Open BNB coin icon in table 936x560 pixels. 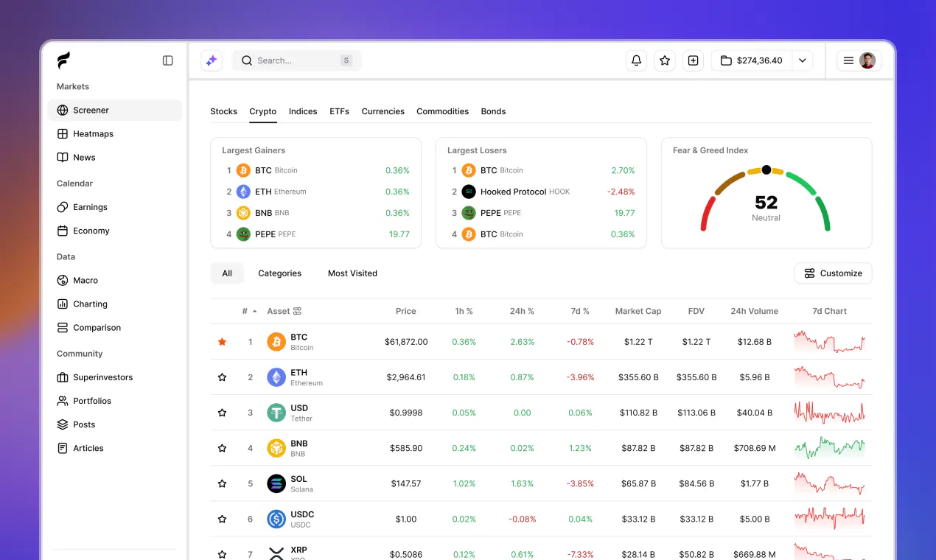(276, 448)
